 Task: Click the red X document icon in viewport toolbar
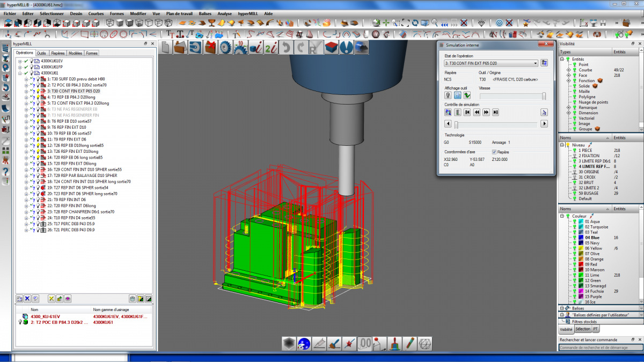[210, 47]
